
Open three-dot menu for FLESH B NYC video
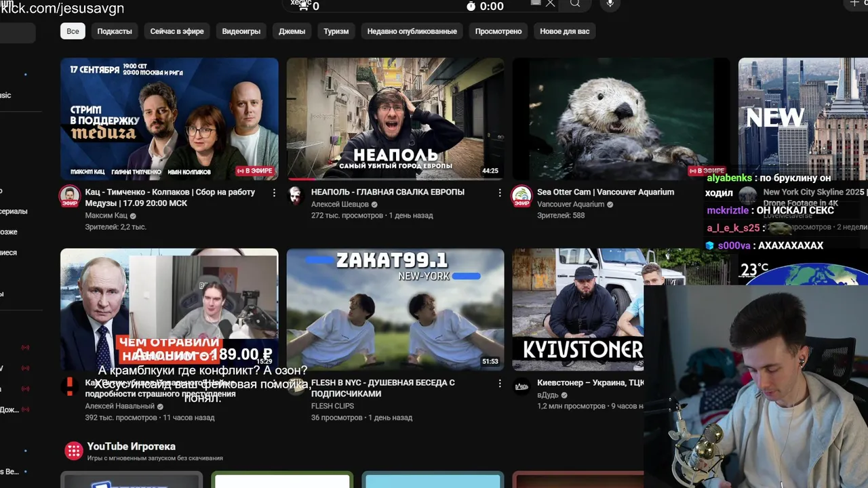point(500,383)
